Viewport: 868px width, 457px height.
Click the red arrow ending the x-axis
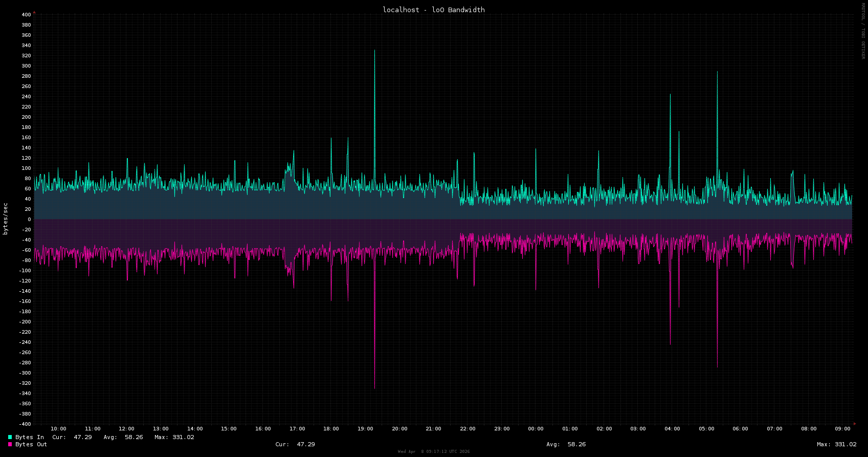(x=855, y=424)
